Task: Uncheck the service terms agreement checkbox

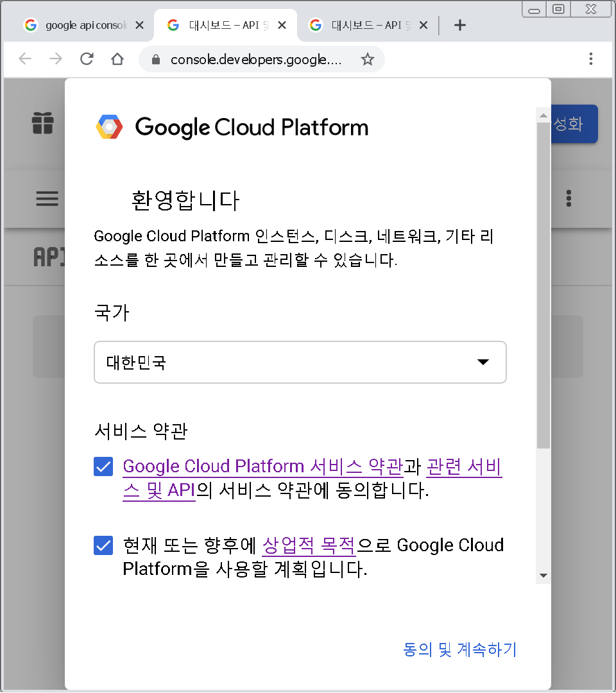Action: (x=103, y=466)
